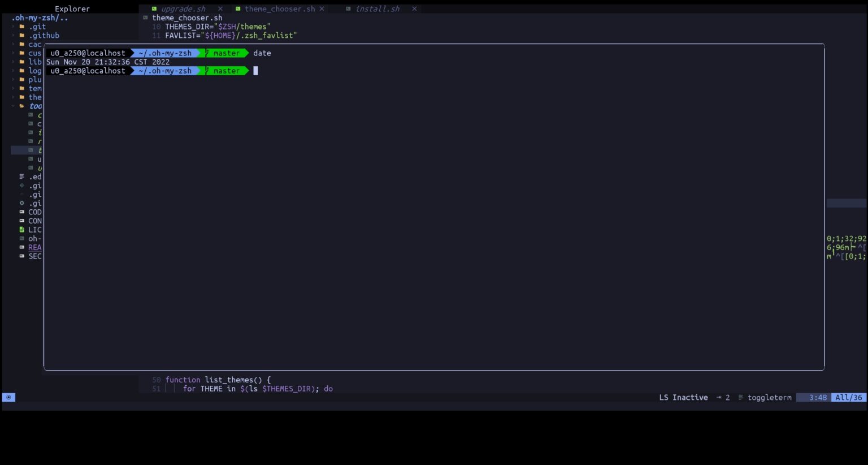Click LS Inactive in the status bar

point(683,397)
